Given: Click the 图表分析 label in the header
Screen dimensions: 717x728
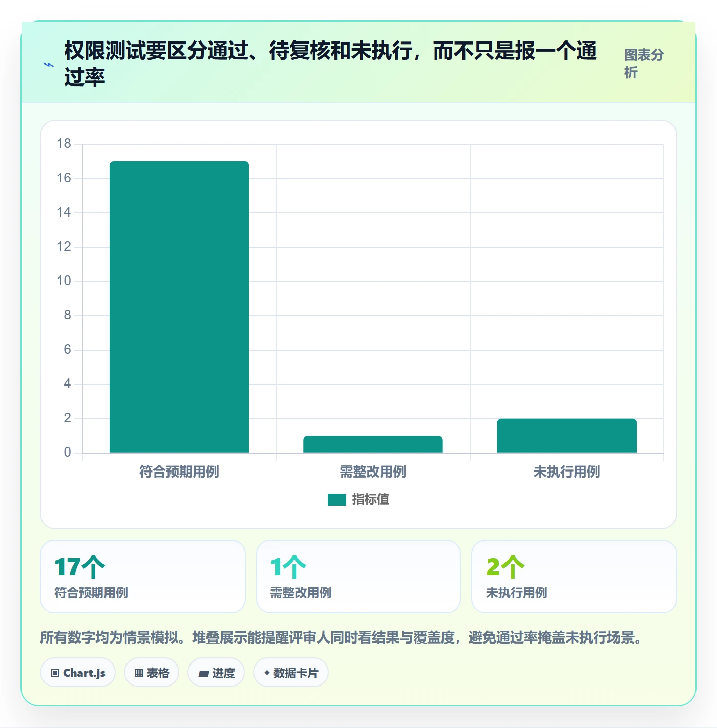Looking at the screenshot, I should click(x=644, y=63).
